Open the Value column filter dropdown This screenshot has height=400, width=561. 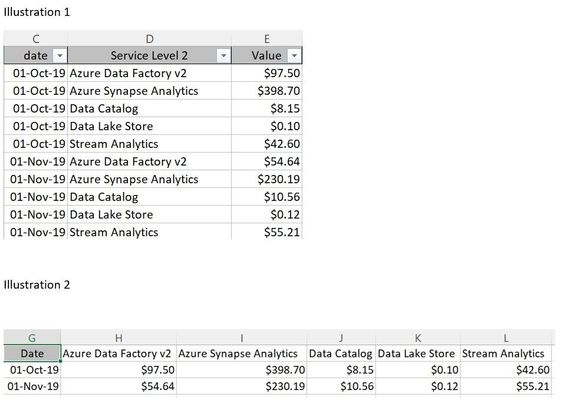click(x=294, y=55)
